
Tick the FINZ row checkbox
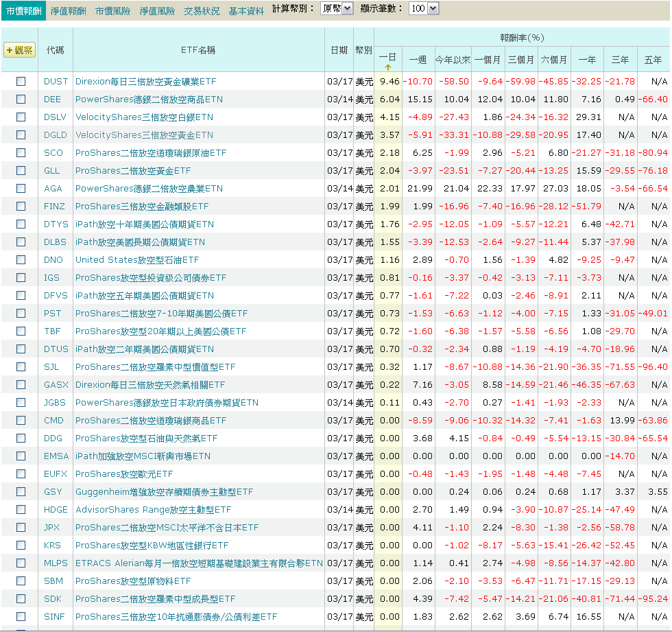tap(21, 207)
